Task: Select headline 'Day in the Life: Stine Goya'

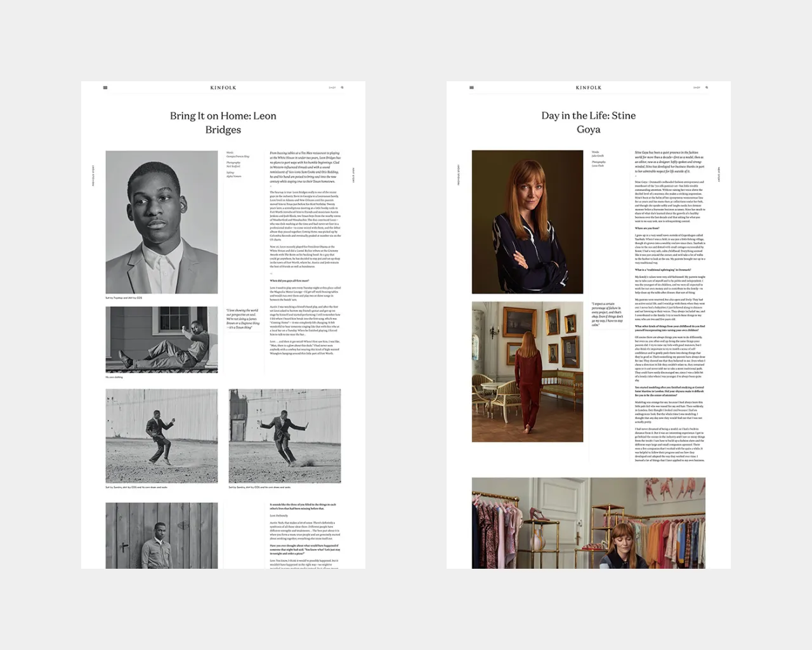Action: [x=589, y=123]
